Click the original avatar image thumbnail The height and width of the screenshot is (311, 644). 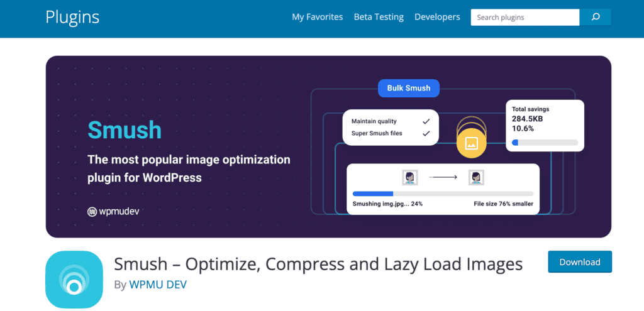[410, 178]
